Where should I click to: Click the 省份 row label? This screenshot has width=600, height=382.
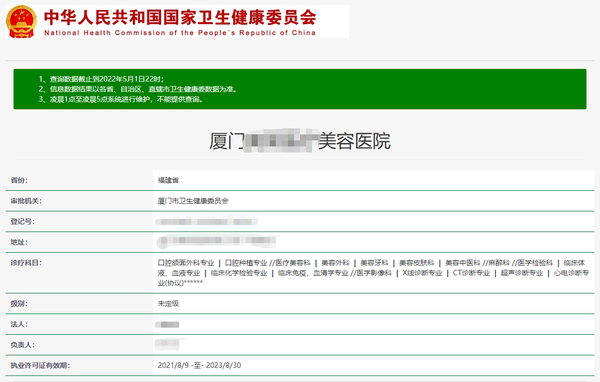click(x=19, y=180)
